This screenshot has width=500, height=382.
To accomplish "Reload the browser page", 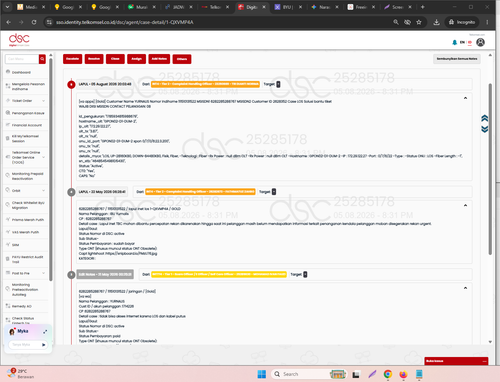I will [x=34, y=22].
